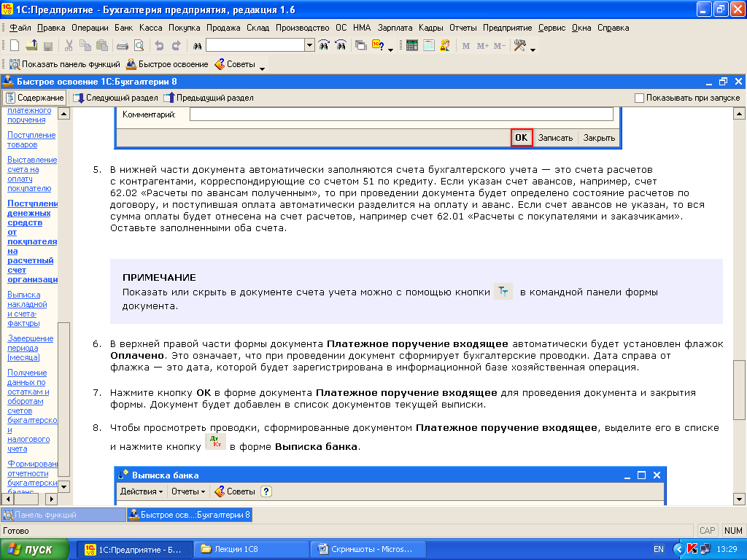747x560 pixels.
Task: Open link Выставление счета на оплату покупателю
Action: [x=32, y=174]
